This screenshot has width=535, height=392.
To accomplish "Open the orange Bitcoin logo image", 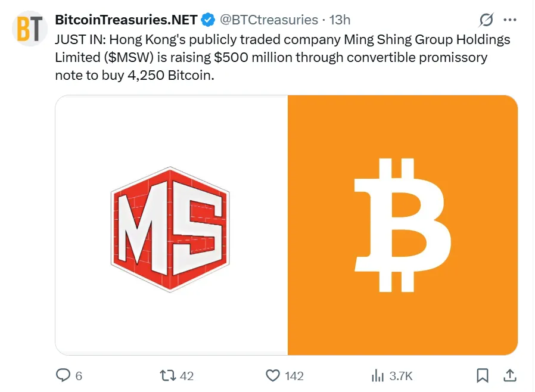I will [x=403, y=225].
